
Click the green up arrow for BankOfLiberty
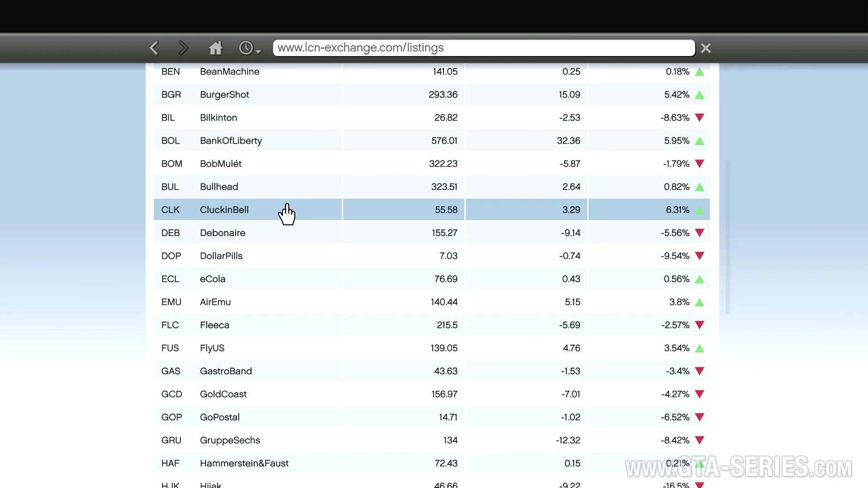[x=699, y=141]
